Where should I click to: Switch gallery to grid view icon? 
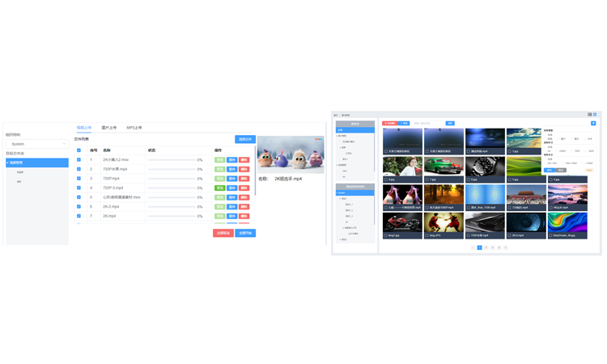point(595,115)
